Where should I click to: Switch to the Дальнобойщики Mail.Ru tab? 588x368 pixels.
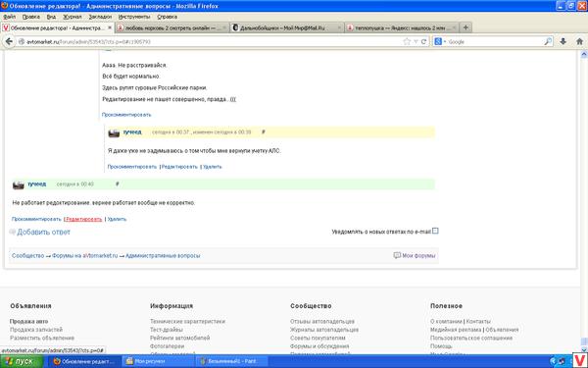pyautogui.click(x=286, y=27)
